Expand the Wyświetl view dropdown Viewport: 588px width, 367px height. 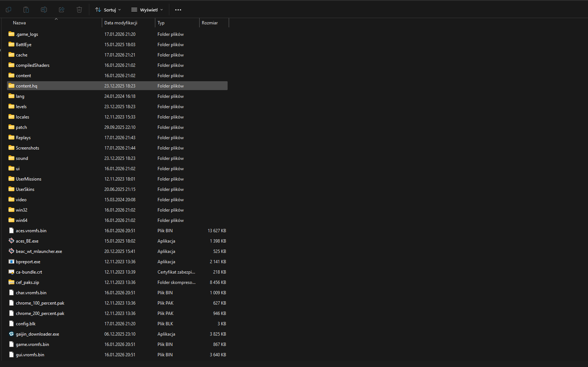tap(147, 10)
